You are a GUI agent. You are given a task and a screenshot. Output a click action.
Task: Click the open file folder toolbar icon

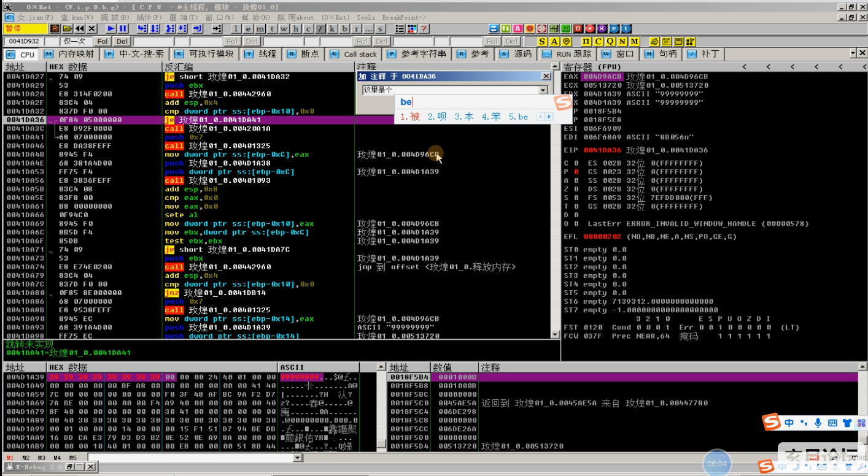[68, 29]
